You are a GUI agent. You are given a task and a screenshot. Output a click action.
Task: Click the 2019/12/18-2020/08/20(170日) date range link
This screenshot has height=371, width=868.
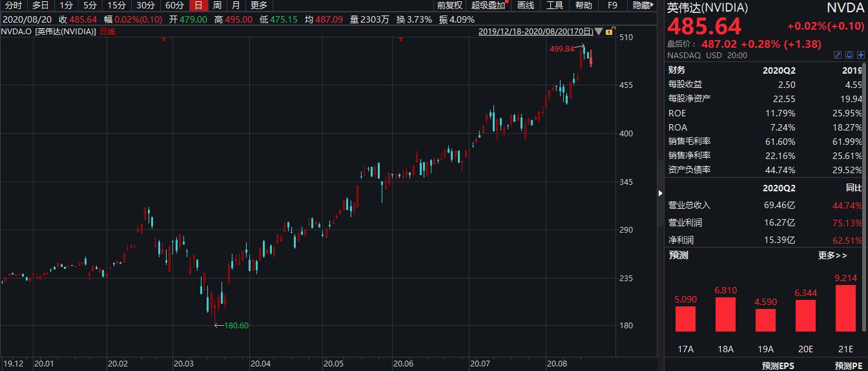tap(536, 31)
